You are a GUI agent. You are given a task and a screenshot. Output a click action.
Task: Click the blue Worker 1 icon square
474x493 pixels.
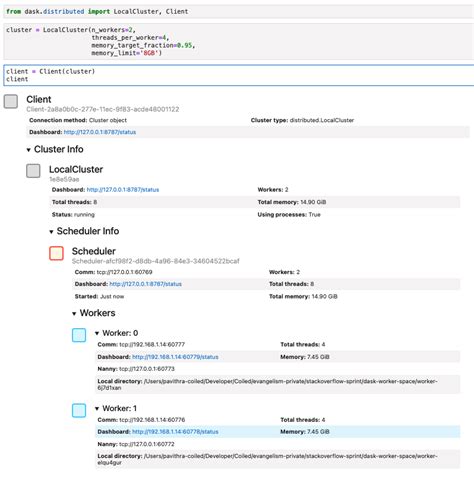coord(79,410)
